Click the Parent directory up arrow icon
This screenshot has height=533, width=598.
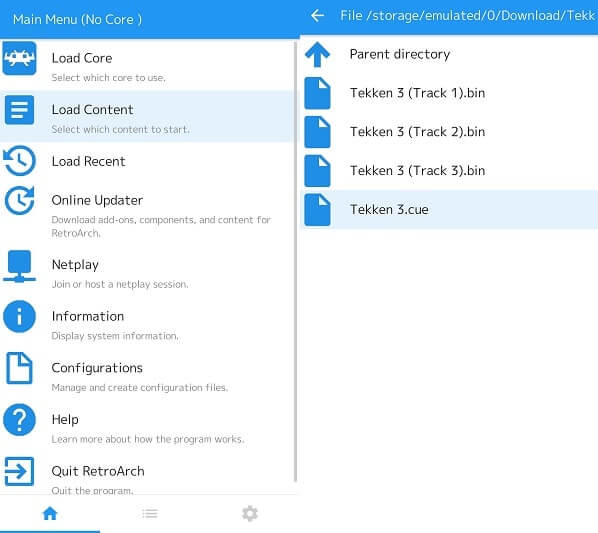click(317, 55)
